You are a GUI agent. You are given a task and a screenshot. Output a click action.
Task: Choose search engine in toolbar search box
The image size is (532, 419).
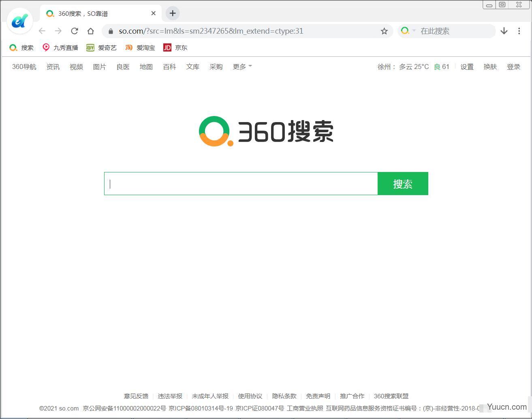point(408,31)
